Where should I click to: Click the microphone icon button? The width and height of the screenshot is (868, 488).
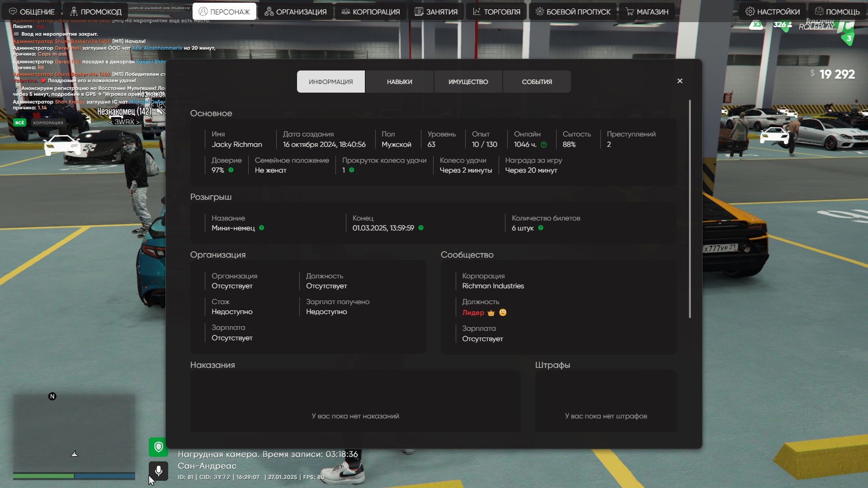158,471
